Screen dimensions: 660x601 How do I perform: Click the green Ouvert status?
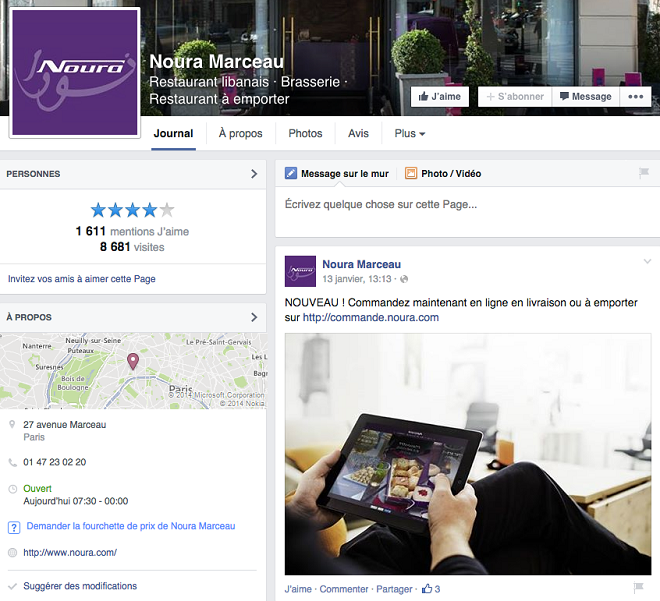pyautogui.click(x=37, y=489)
